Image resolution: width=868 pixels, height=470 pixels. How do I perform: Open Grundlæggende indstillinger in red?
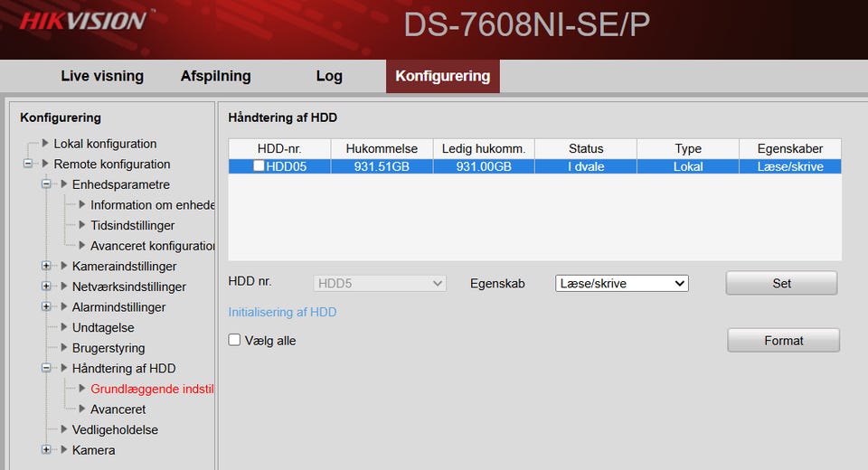pos(152,390)
